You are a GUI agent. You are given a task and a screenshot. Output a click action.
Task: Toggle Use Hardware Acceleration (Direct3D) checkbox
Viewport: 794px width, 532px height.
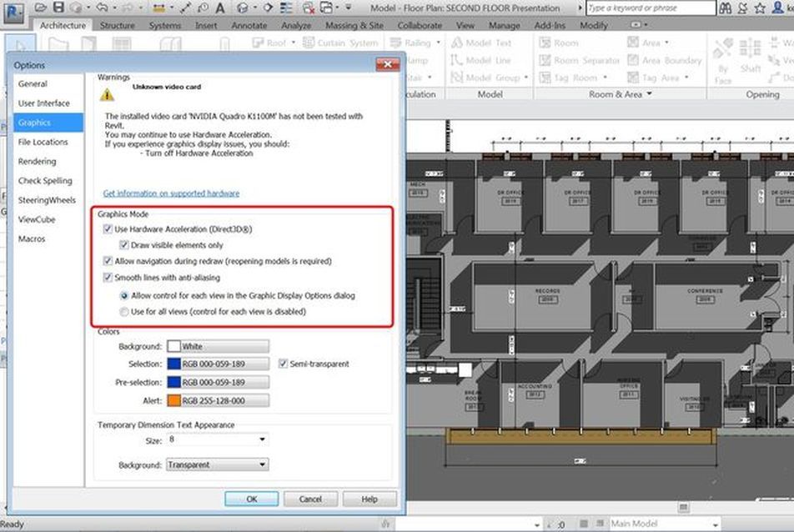coord(108,228)
